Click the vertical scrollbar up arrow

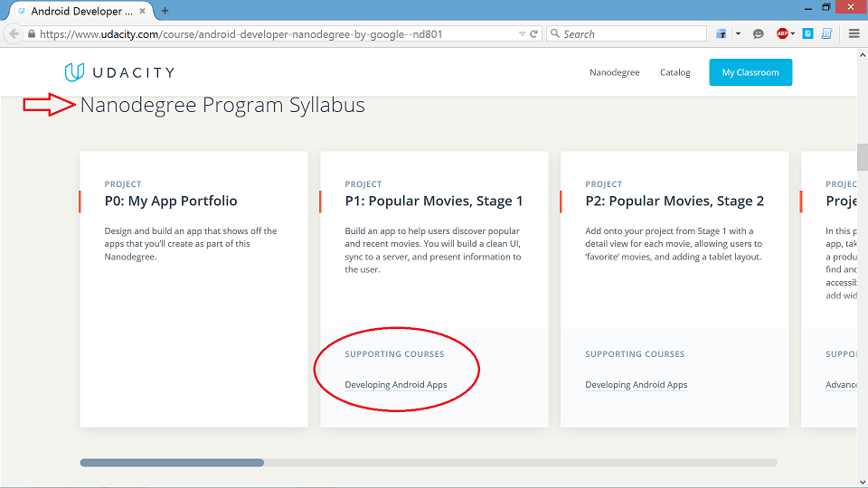862,55
